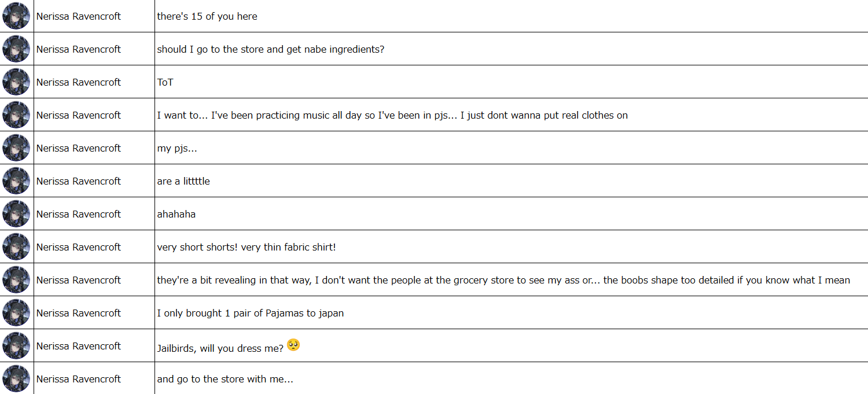Click the avatar beside "are a littttle" message

(16, 181)
